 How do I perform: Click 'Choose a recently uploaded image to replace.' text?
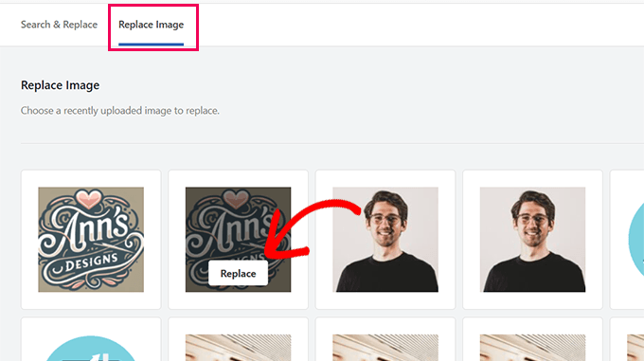click(x=120, y=111)
